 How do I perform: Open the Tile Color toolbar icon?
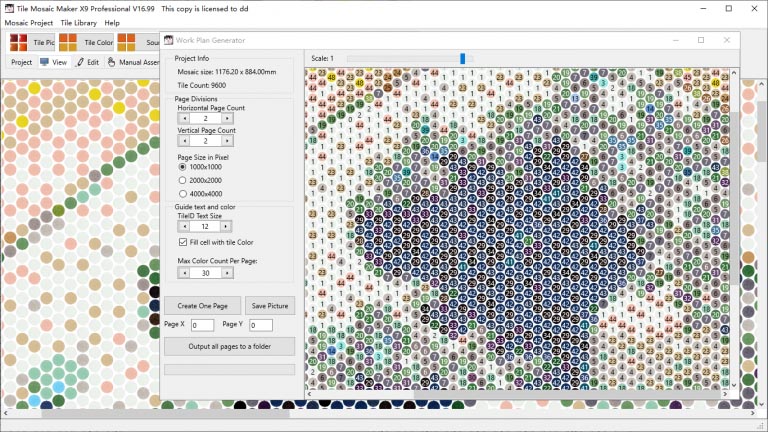click(68, 42)
